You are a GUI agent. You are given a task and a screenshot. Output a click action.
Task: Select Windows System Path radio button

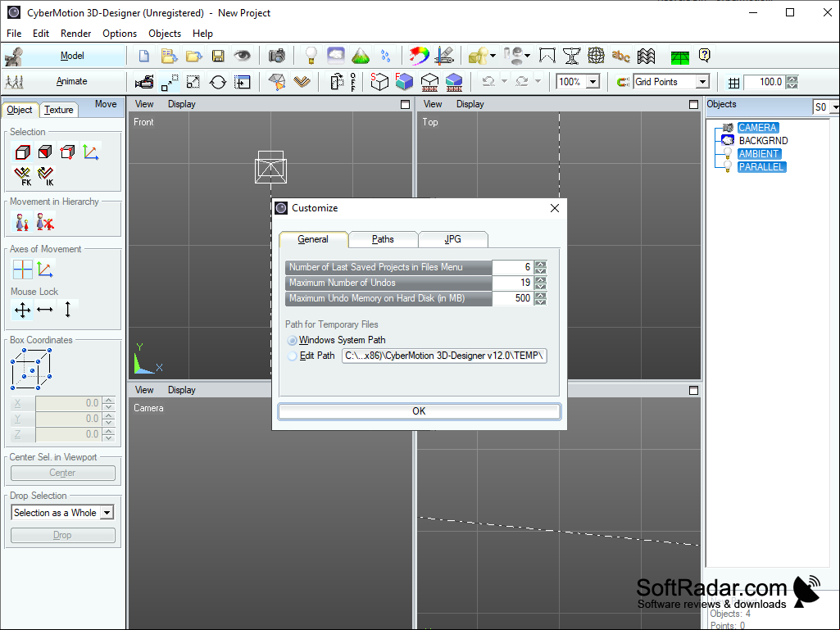tap(292, 341)
